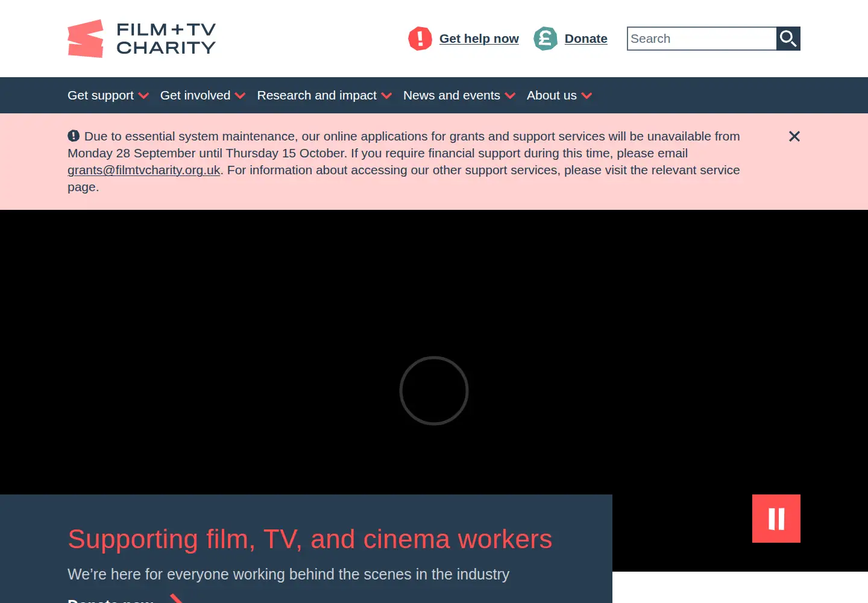Open the Get involved menu
The width and height of the screenshot is (868, 603).
point(195,95)
